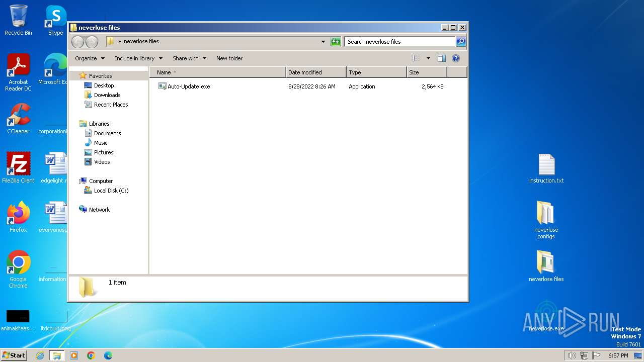Click the Action Center flag tray icon
Screen dimensions: 644x362
(x=597, y=355)
